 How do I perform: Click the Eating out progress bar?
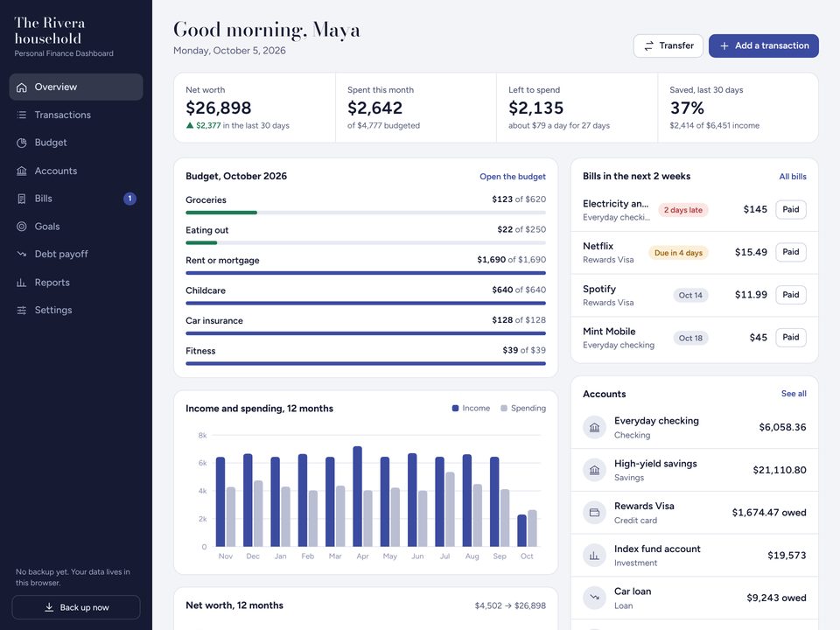coord(366,242)
